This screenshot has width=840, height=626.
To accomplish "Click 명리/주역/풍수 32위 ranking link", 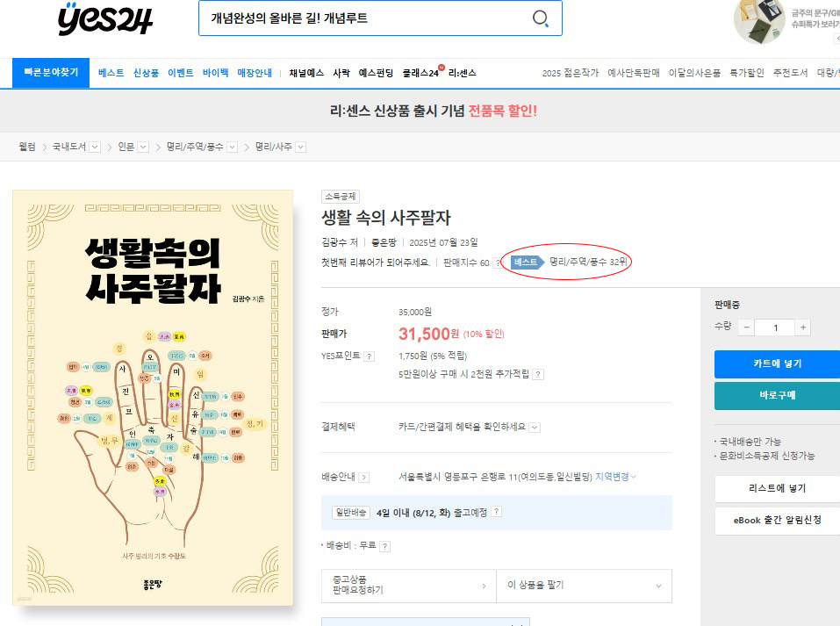I will [x=588, y=262].
